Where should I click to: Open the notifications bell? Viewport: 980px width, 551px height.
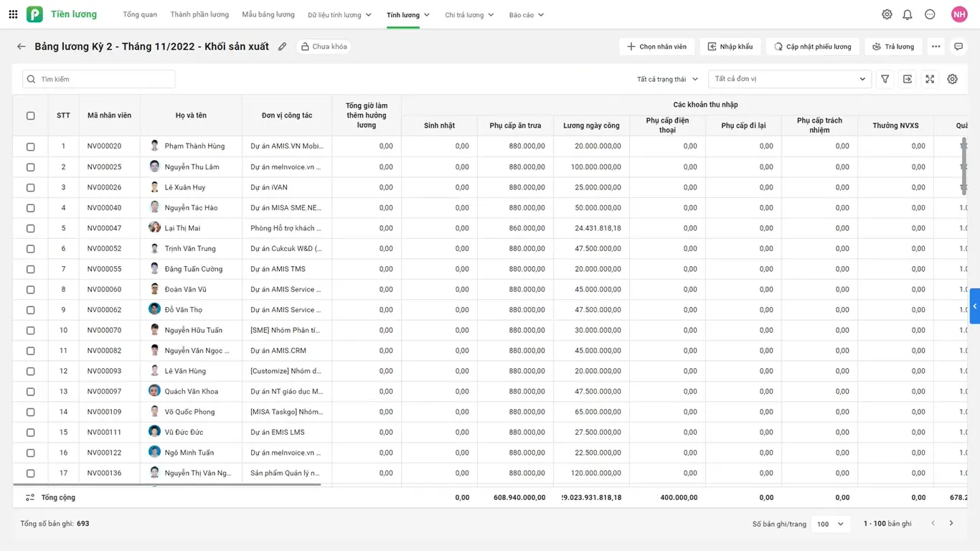[908, 14]
